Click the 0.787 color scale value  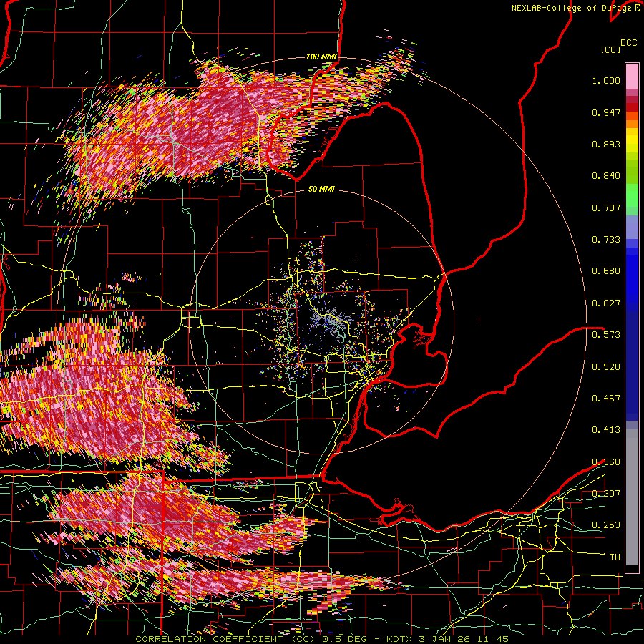tap(606, 208)
